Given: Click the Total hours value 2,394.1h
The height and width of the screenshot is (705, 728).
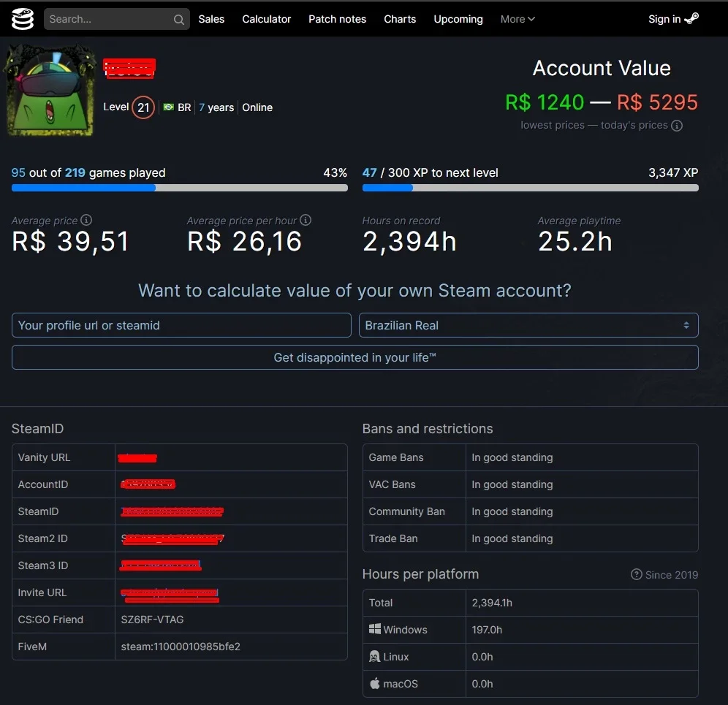Looking at the screenshot, I should pyautogui.click(x=492, y=603).
